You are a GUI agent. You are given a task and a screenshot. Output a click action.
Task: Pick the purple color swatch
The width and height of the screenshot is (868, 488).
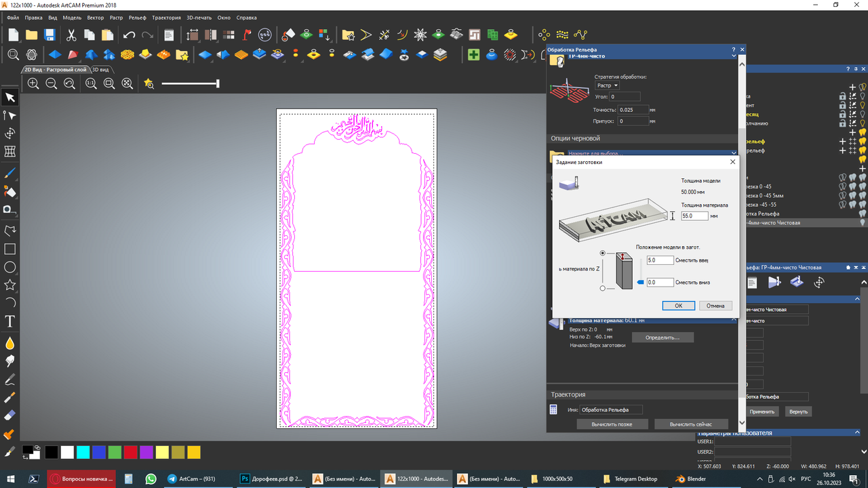[146, 452]
